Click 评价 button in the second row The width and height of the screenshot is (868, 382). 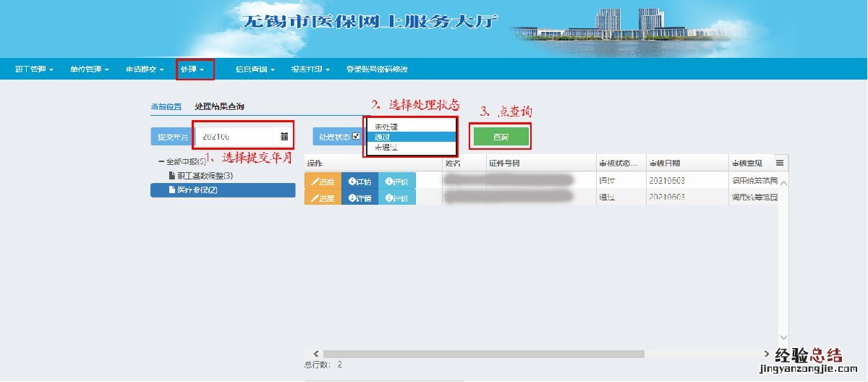[396, 198]
